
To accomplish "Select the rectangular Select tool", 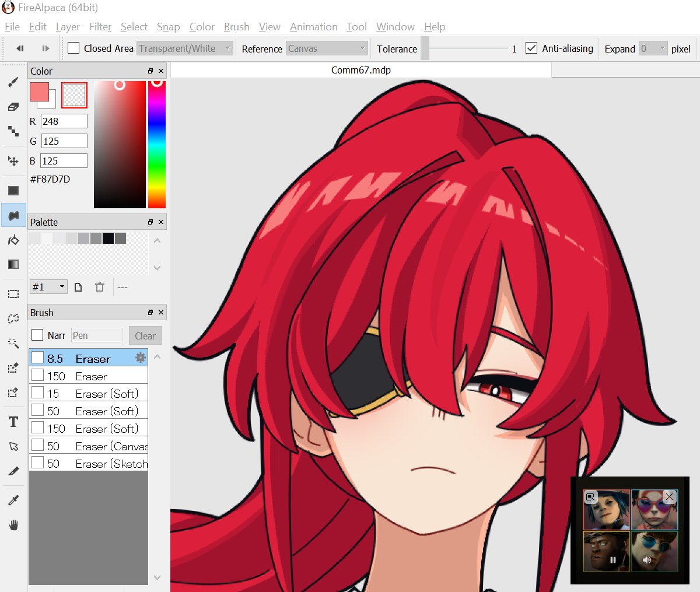I will (x=13, y=294).
